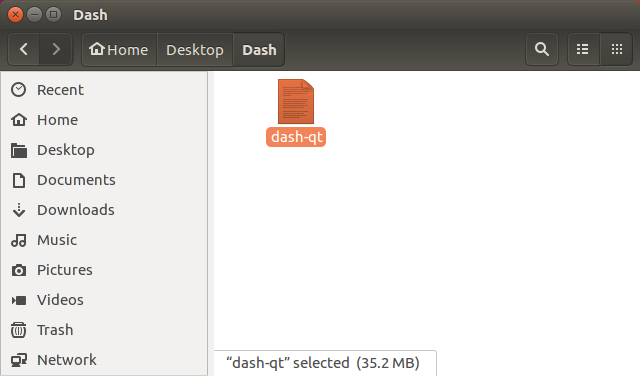This screenshot has height=376, width=640.
Task: Open Pictures in the sidebar
Action: click(104, 270)
